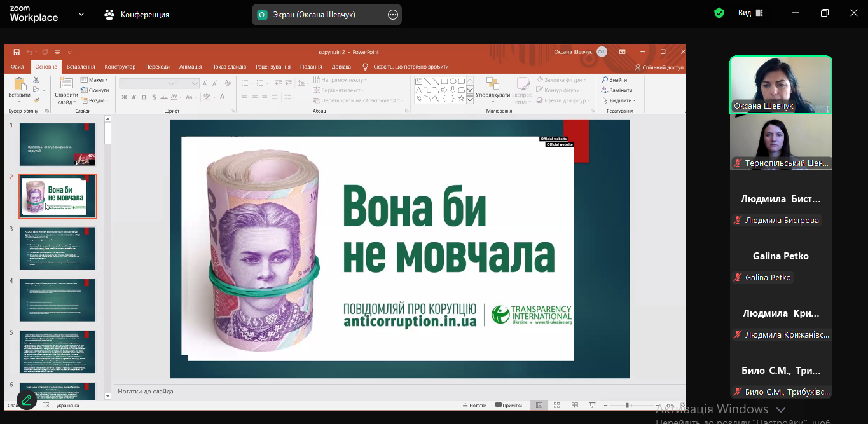This screenshot has height=424, width=868.
Task: Open the Zoom Workplace dropdown chevron
Action: click(x=81, y=14)
